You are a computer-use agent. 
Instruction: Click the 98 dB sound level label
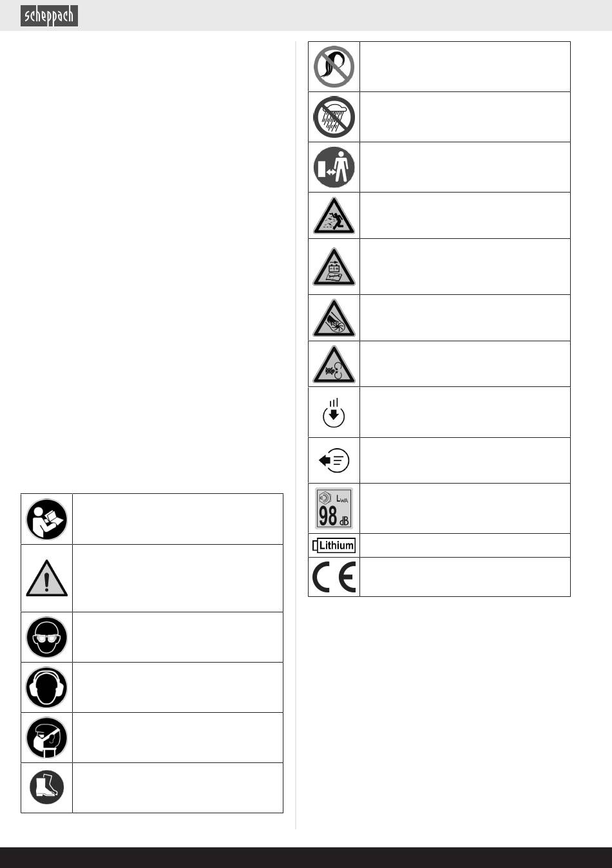(x=334, y=509)
